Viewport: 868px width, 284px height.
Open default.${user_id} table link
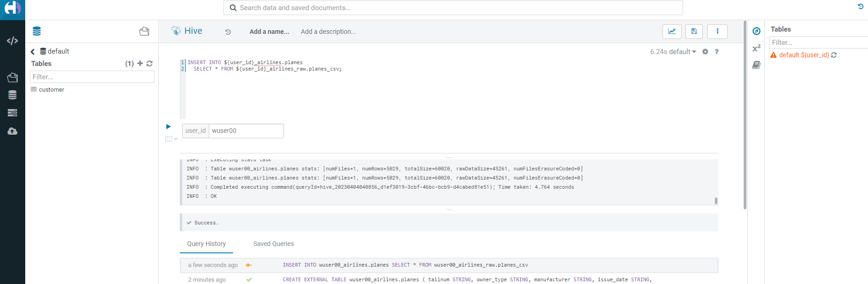804,55
